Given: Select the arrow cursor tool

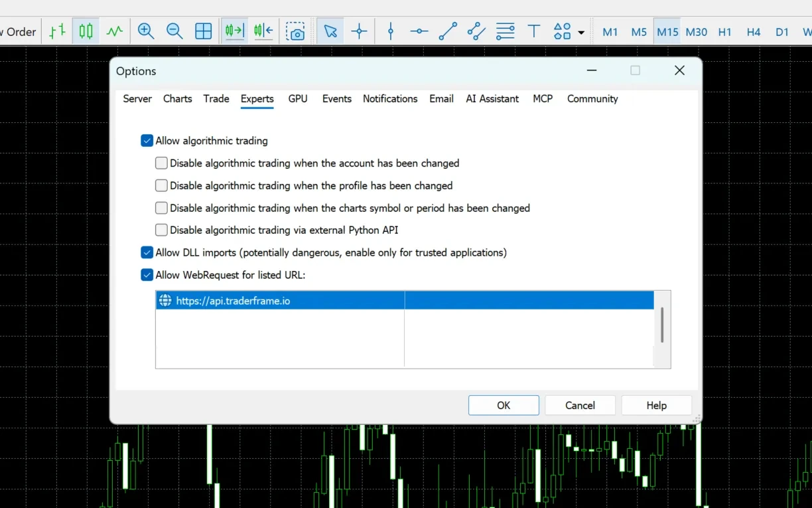Looking at the screenshot, I should [x=330, y=31].
